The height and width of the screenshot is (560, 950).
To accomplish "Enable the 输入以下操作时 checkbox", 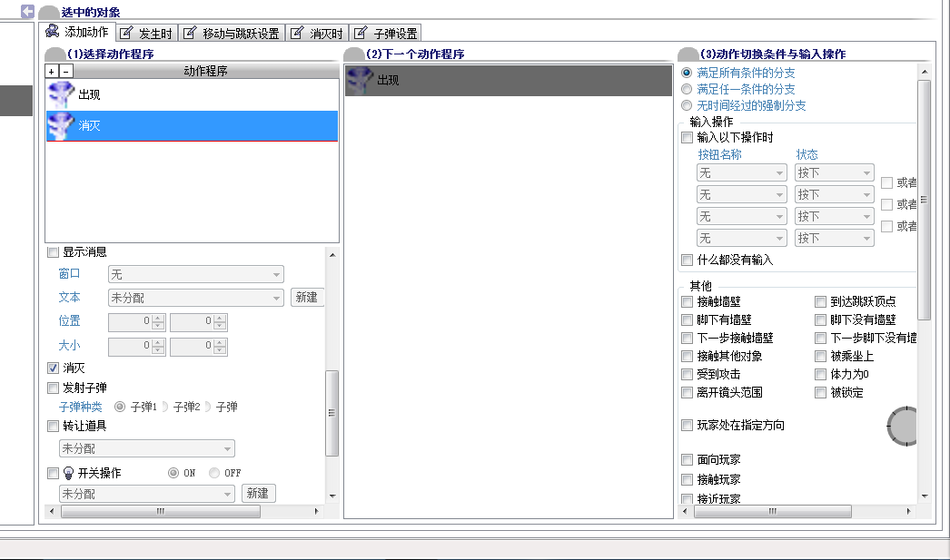I will tap(687, 137).
